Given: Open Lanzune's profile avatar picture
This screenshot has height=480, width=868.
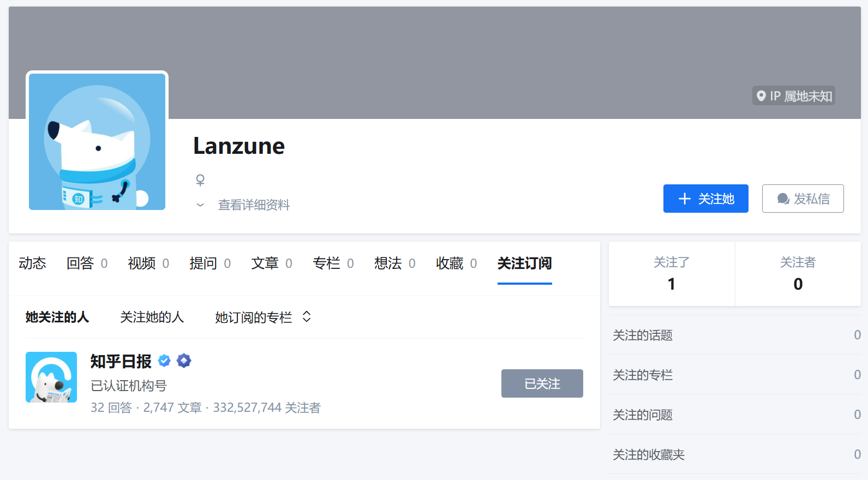Looking at the screenshot, I should [x=97, y=142].
